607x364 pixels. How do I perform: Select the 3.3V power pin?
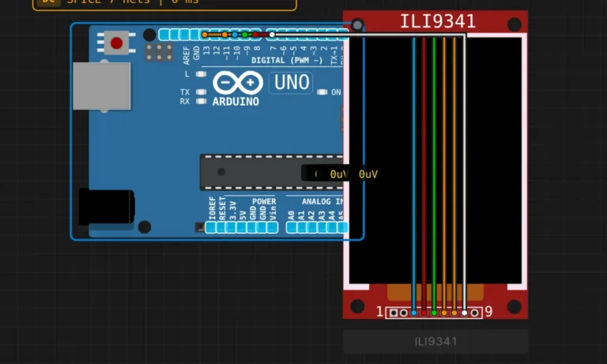[231, 227]
